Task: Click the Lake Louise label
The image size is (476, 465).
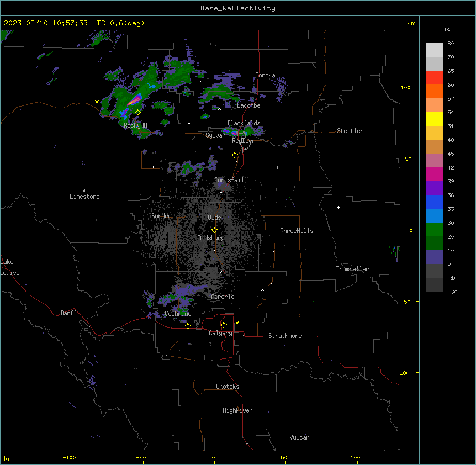Action: coord(10,267)
